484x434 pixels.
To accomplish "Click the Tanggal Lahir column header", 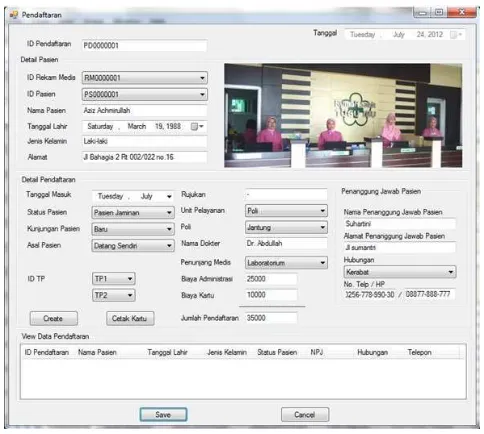I will click(x=167, y=352).
